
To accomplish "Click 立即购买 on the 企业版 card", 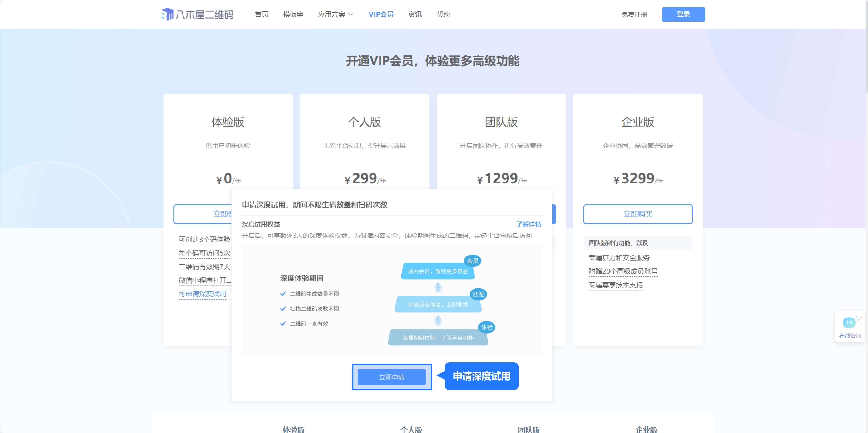I will [x=638, y=214].
